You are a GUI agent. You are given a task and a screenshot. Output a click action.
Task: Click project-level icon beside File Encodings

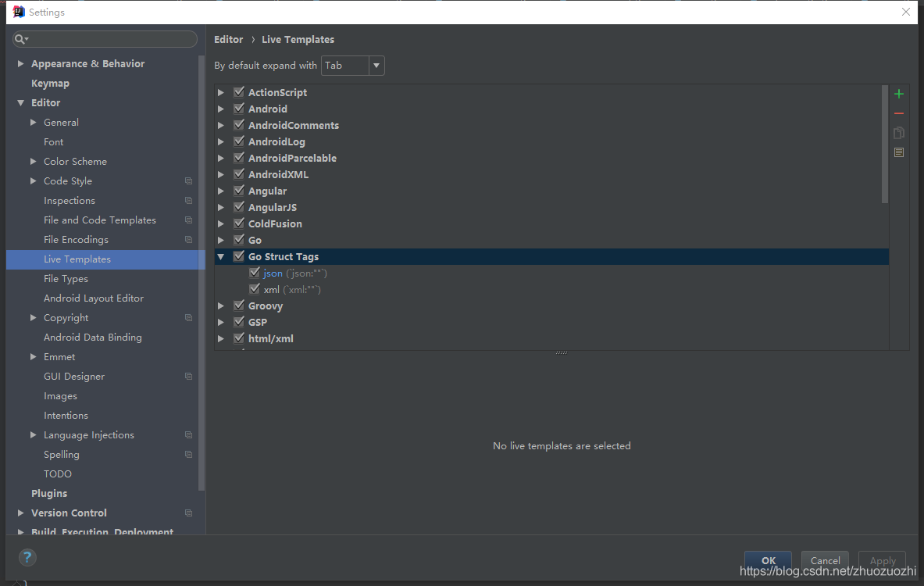[188, 239]
